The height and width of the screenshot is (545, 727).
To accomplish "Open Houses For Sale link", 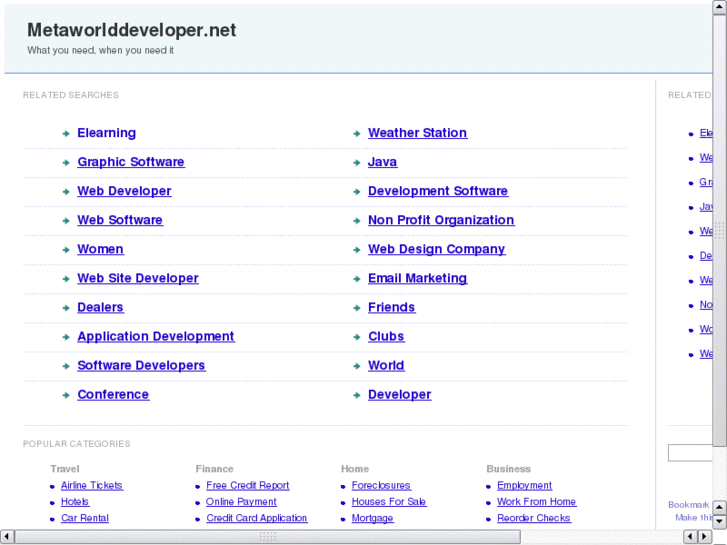I will pos(389,502).
